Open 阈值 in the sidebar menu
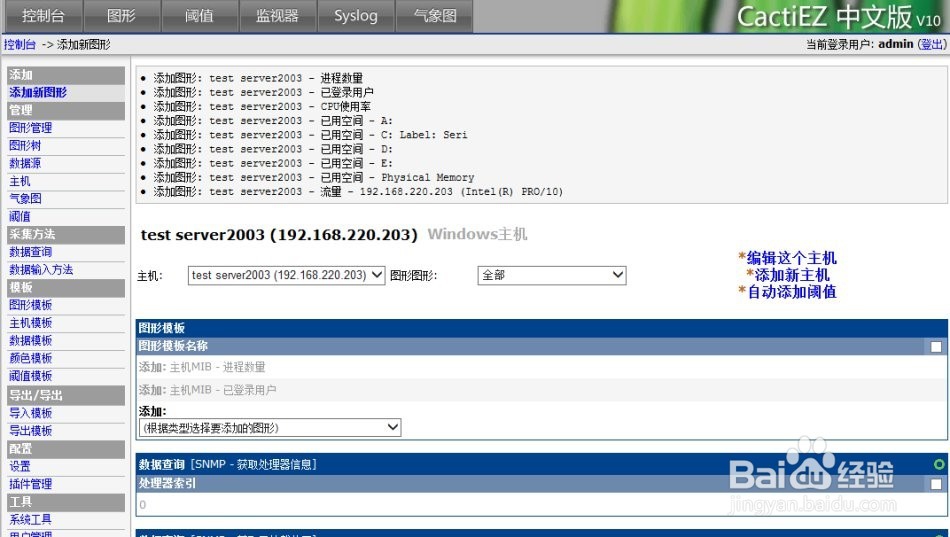 (19, 216)
